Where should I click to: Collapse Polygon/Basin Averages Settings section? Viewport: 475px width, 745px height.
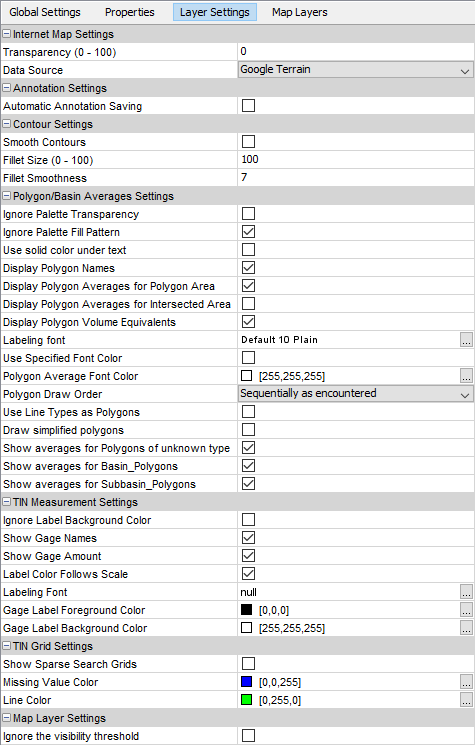click(7, 196)
